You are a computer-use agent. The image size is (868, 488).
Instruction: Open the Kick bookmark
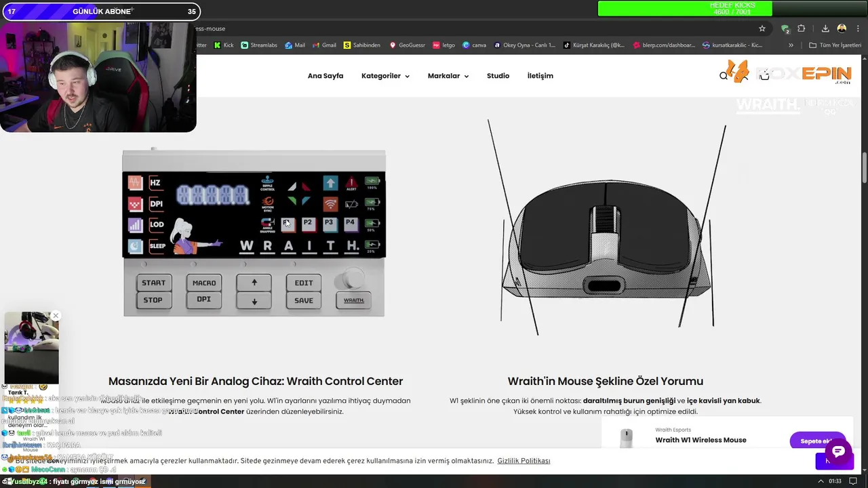(x=224, y=45)
